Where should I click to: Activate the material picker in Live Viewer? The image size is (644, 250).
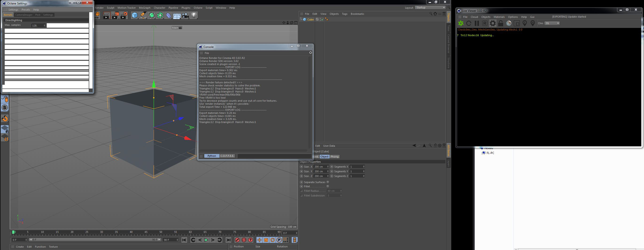click(533, 23)
